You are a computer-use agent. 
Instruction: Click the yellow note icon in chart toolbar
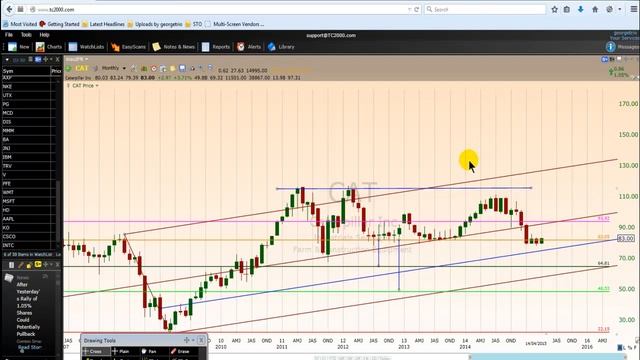click(x=173, y=69)
